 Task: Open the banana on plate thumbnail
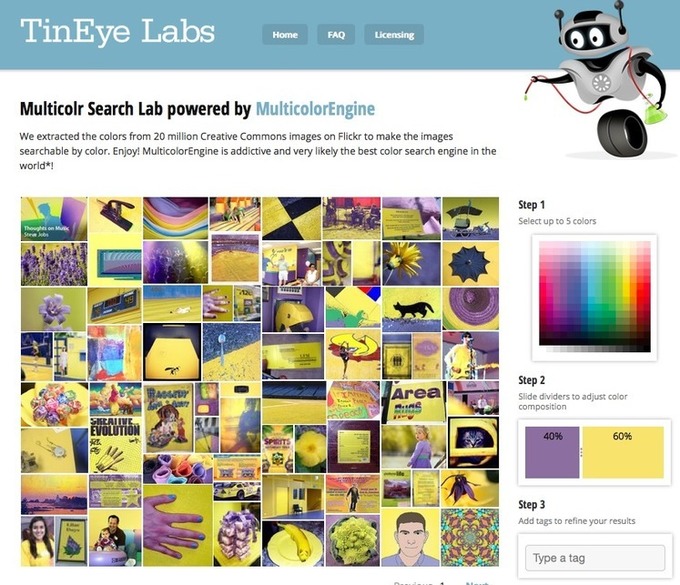(293, 543)
